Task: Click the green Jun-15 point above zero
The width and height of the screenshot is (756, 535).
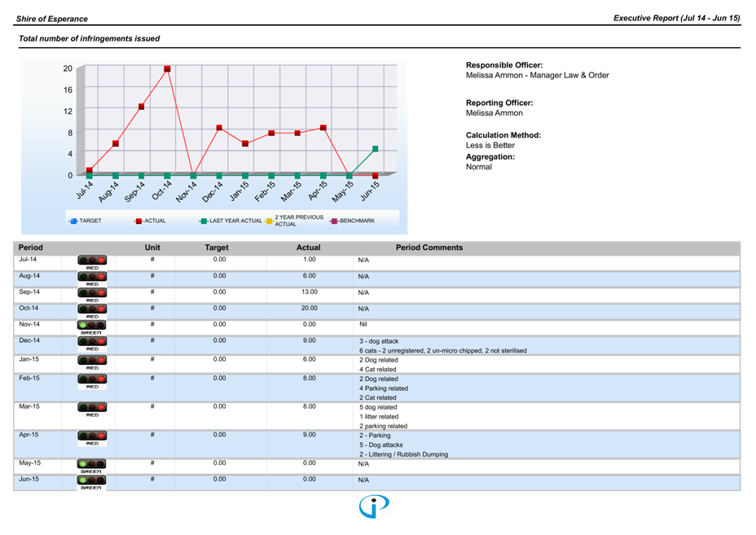Action: (375, 149)
